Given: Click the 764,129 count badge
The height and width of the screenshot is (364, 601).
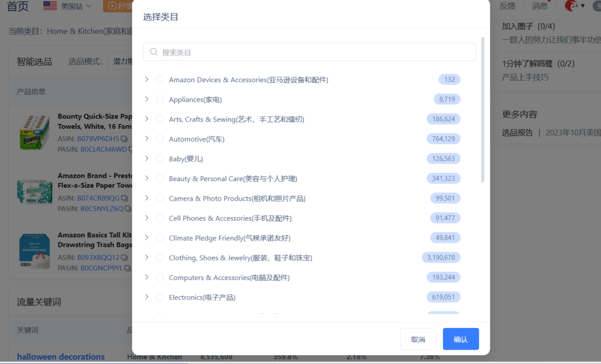Looking at the screenshot, I should click(x=444, y=138).
